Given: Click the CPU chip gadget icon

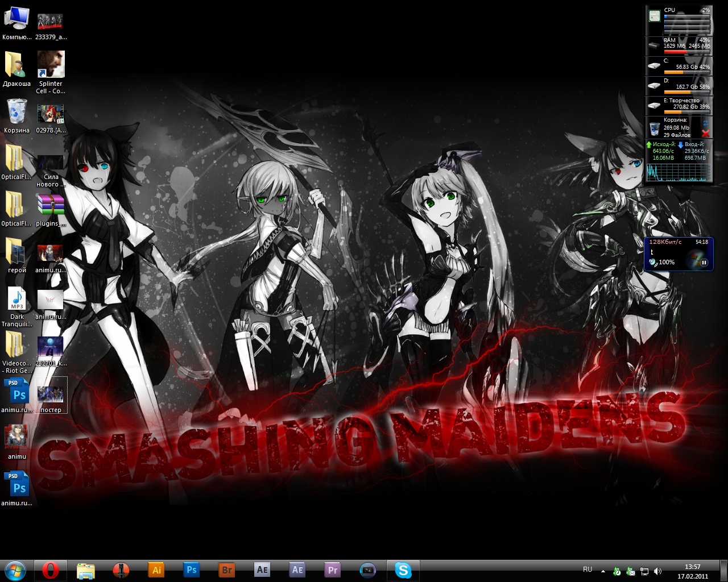Looking at the screenshot, I should [x=655, y=16].
